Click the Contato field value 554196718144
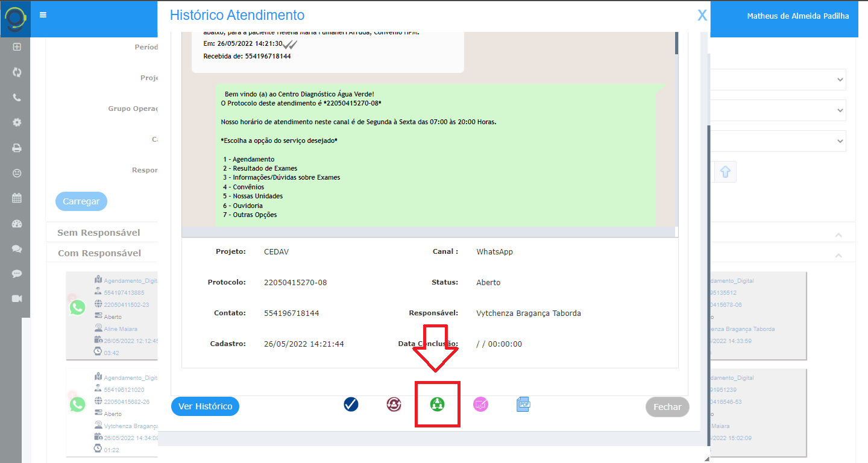Screen dimensions: 868x463 [292, 313]
